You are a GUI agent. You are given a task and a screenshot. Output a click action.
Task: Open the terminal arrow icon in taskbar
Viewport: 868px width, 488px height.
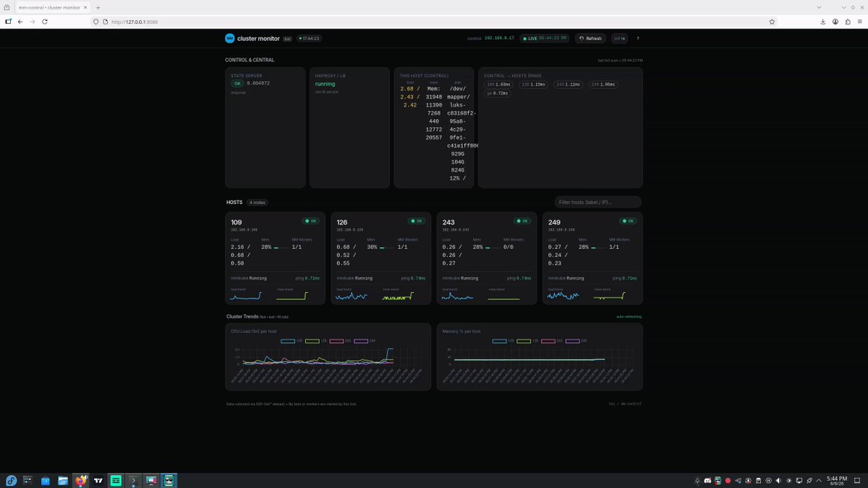click(x=133, y=480)
